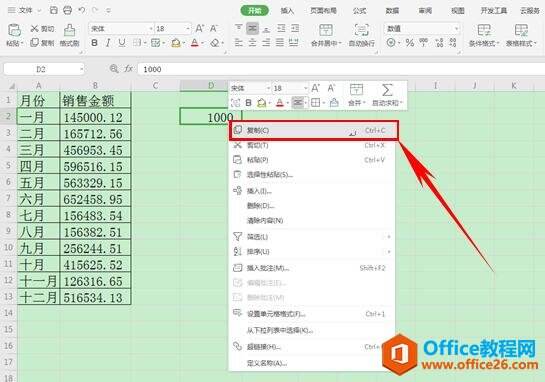
Task: Click the decrease decimal places icon
Action: (453, 43)
